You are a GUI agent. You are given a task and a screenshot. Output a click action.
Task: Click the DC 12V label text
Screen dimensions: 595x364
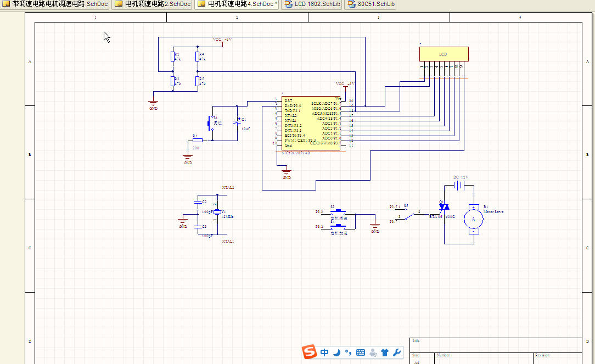(461, 177)
